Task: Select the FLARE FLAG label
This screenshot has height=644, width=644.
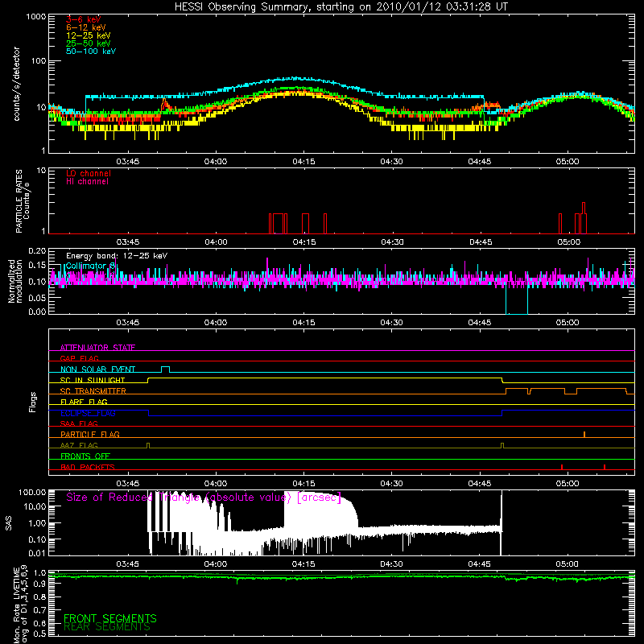Action: click(84, 402)
